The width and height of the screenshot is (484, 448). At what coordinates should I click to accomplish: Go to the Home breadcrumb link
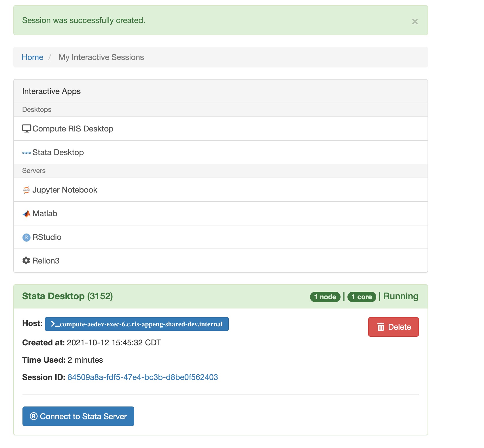tap(33, 57)
